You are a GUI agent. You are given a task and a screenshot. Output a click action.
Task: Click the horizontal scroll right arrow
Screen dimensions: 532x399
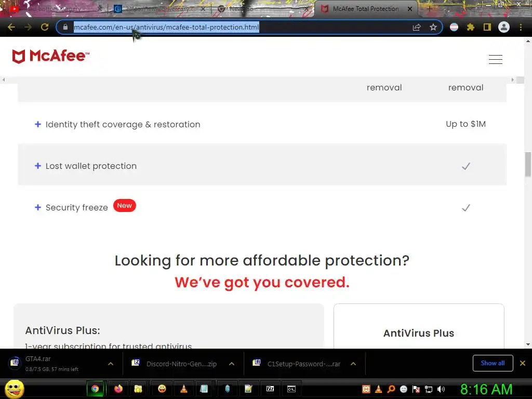click(513, 79)
